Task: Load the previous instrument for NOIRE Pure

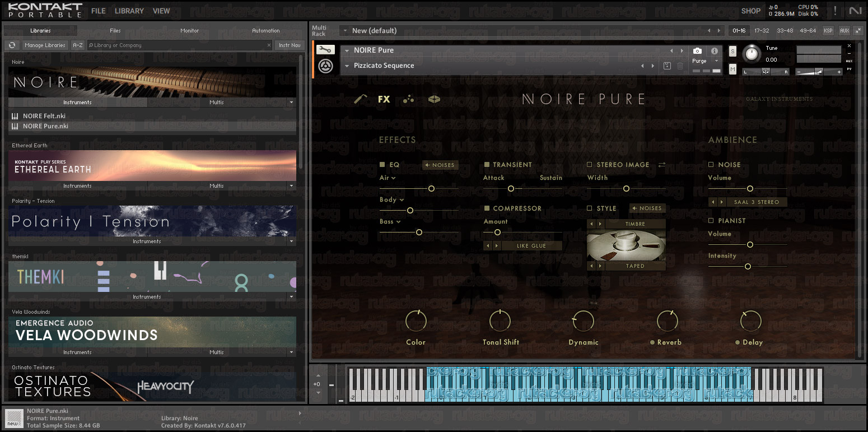Action: [x=671, y=50]
